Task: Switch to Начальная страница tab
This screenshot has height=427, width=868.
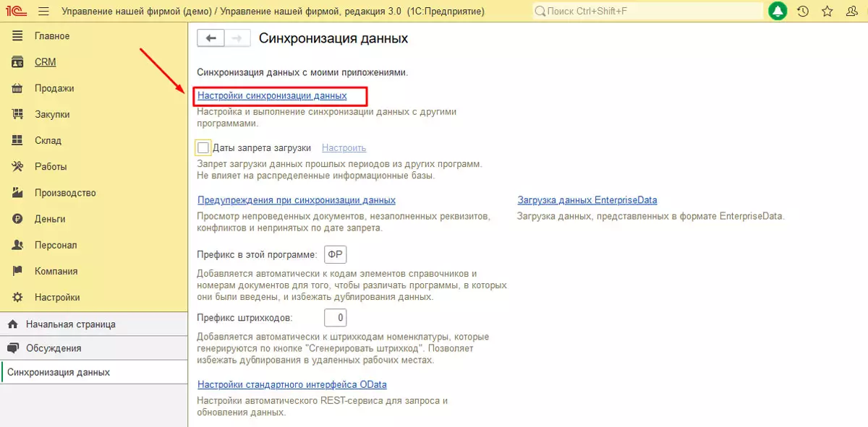Action: pyautogui.click(x=94, y=324)
